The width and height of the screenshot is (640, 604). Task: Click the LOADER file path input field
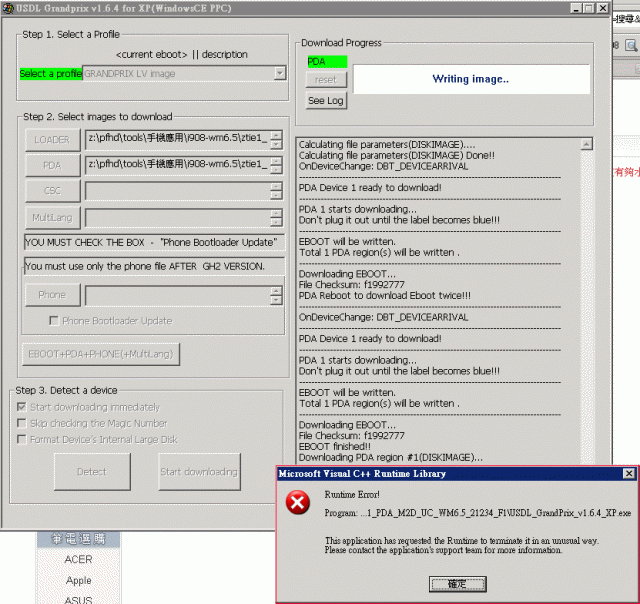tap(178, 140)
